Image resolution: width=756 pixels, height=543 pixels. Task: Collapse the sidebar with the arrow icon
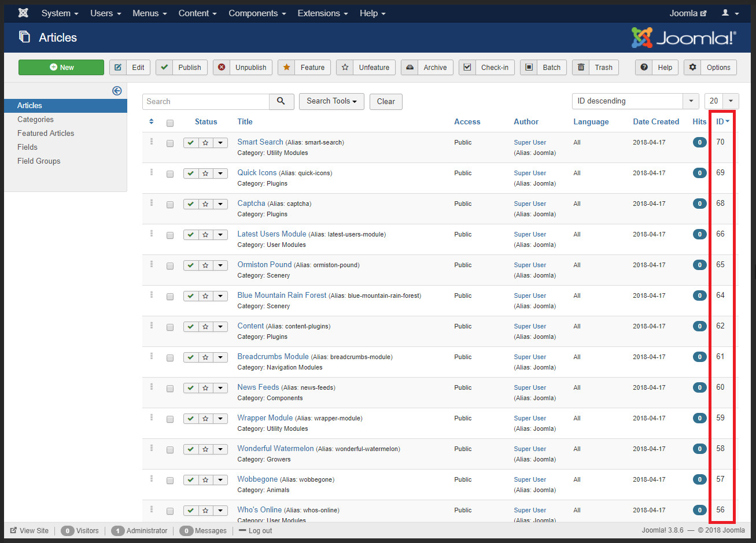117,91
